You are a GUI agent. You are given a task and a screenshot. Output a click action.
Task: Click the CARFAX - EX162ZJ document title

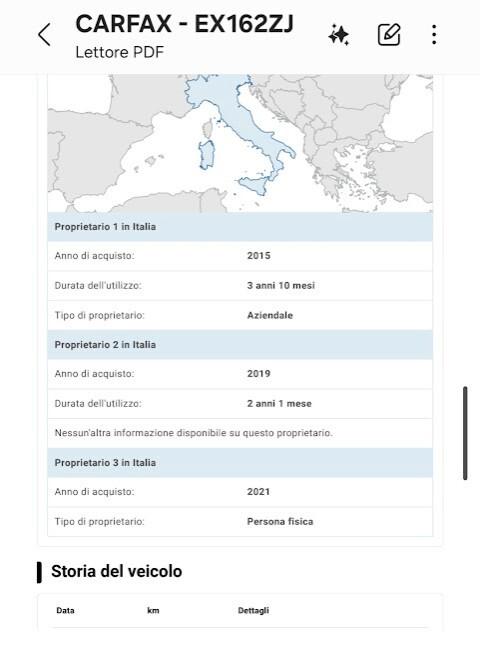point(184,24)
